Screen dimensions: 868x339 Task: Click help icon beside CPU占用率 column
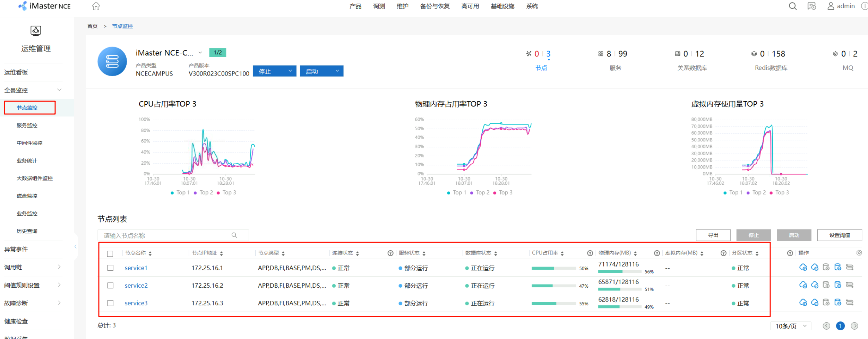(590, 253)
